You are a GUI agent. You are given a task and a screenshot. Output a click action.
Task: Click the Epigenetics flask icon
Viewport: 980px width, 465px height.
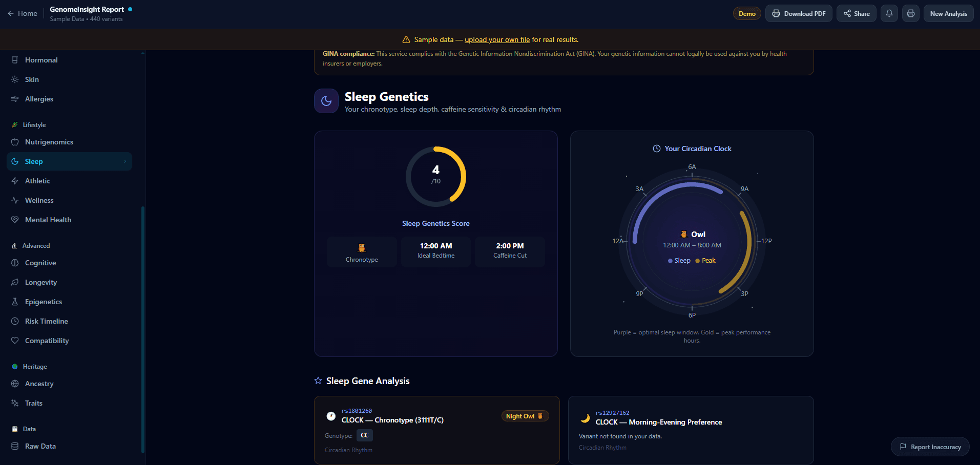pos(15,302)
